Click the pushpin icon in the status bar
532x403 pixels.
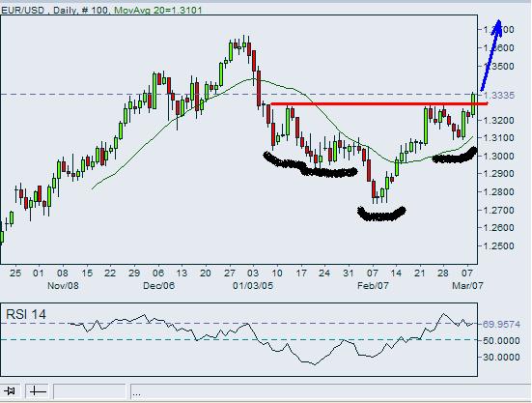(x=11, y=391)
